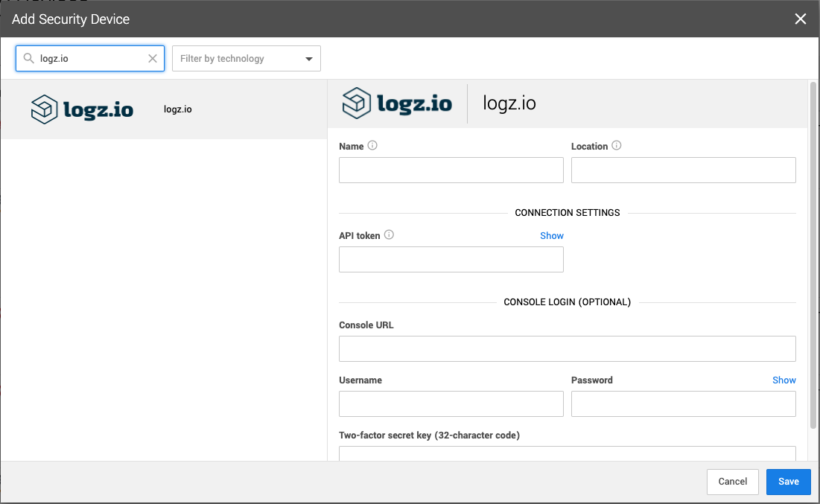This screenshot has height=504, width=820.
Task: Open the Filter by technology dropdown
Action: [x=247, y=59]
